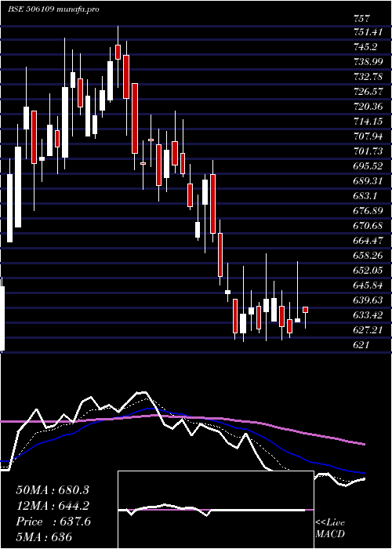Click the 695.52 price axis label

click(368, 166)
